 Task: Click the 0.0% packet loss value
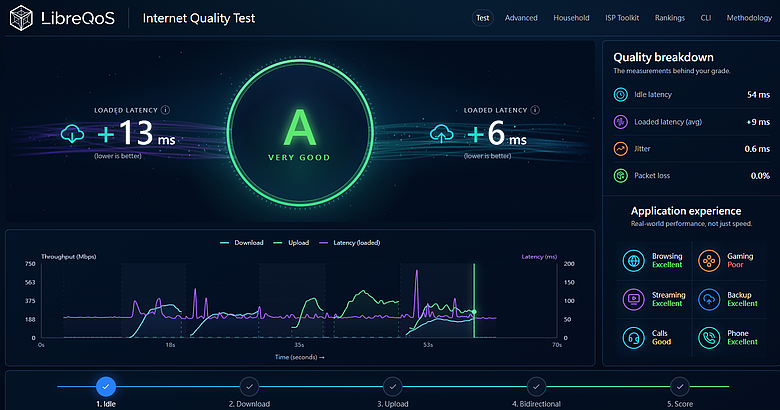click(760, 176)
